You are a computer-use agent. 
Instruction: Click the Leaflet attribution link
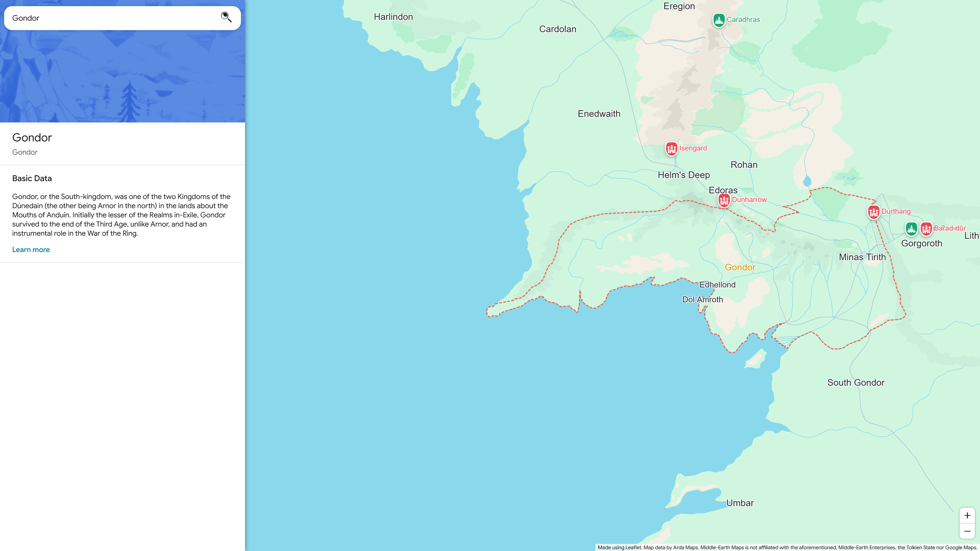click(633, 548)
